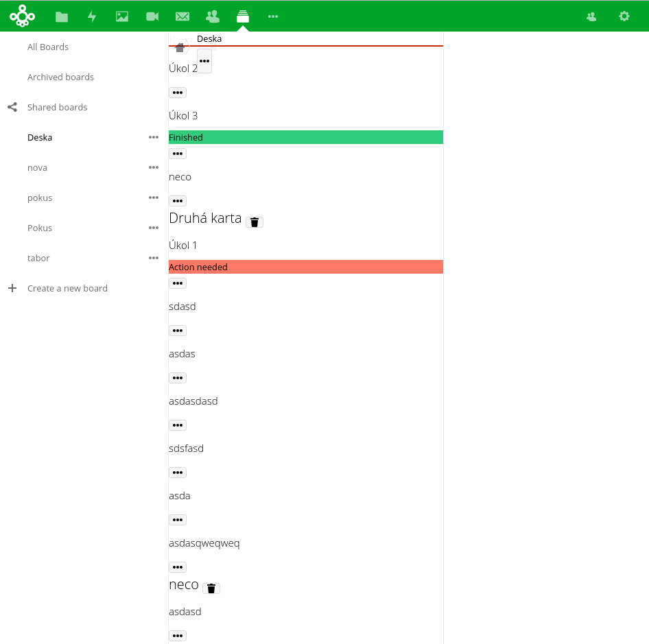Open Shared boards
The image size is (649, 644).
(57, 107)
